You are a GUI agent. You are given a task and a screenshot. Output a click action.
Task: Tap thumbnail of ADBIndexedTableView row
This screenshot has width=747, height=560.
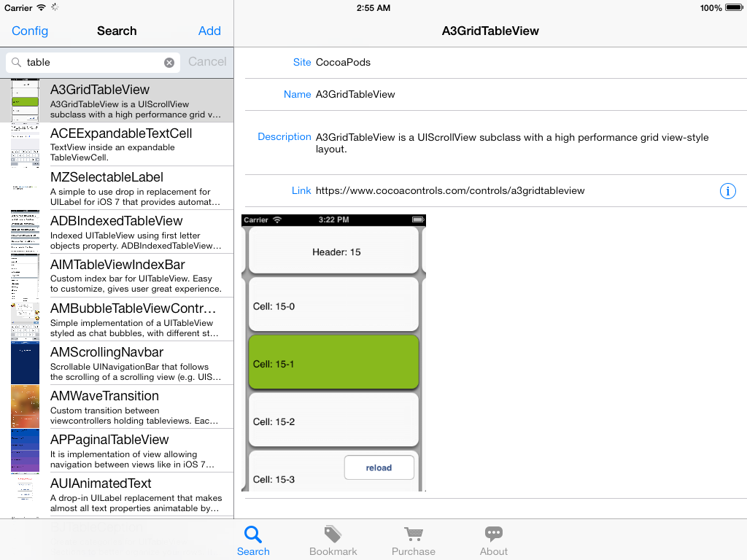pos(26,232)
